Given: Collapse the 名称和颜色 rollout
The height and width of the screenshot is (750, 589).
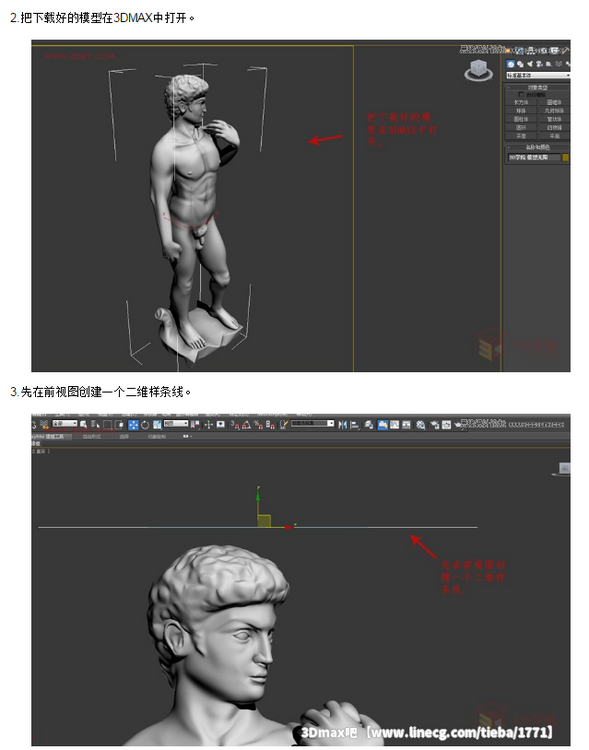Looking at the screenshot, I should point(509,147).
